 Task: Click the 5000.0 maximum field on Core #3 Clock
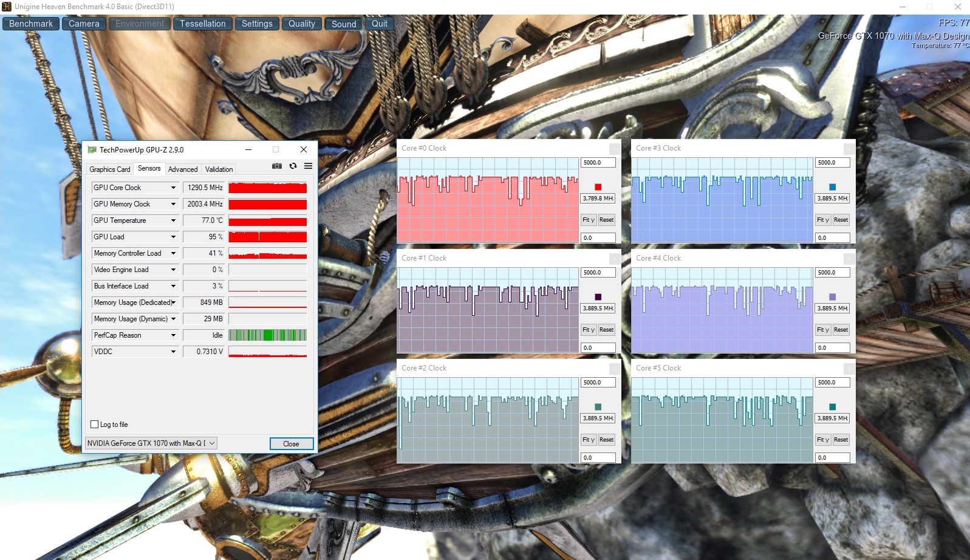[x=833, y=163]
